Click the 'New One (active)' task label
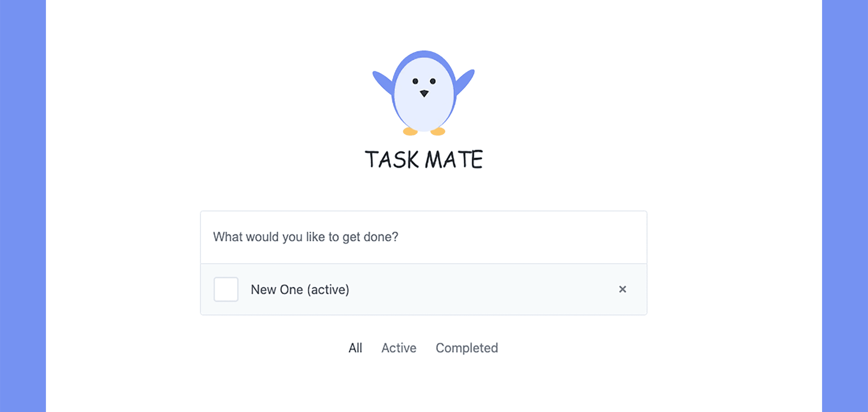The image size is (868, 412). coord(300,289)
